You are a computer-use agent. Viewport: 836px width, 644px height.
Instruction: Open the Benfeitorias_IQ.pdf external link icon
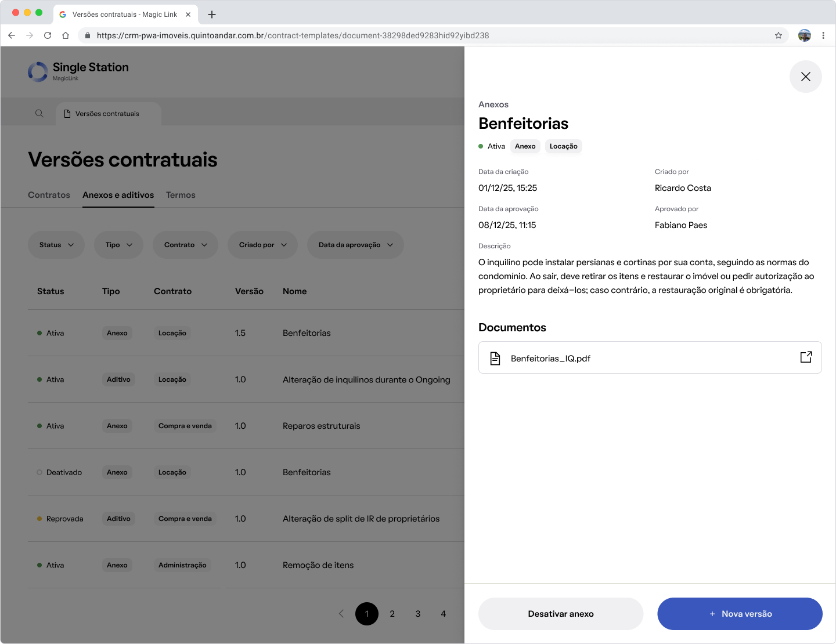click(806, 357)
